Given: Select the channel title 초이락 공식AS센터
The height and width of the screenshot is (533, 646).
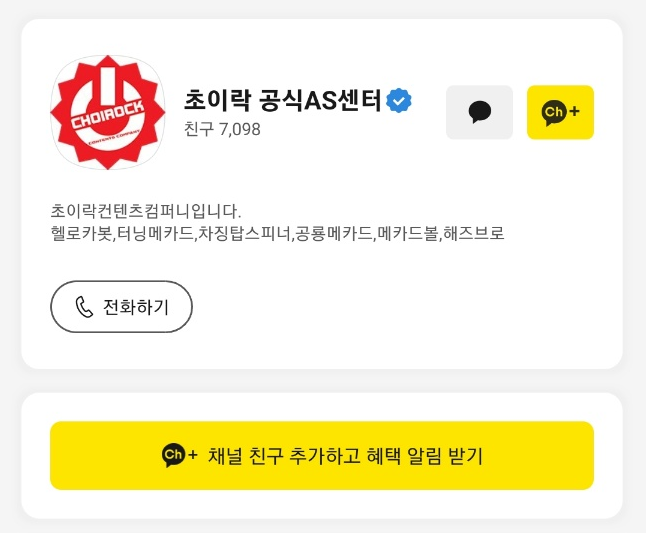Looking at the screenshot, I should (283, 100).
